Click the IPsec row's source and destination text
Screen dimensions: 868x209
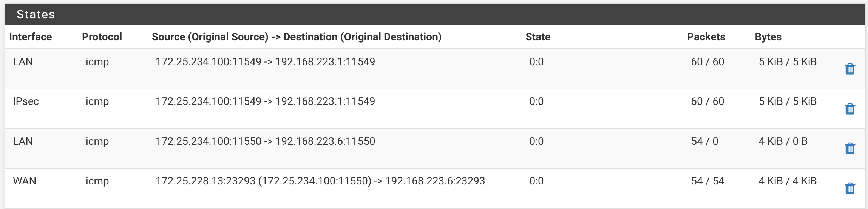pyautogui.click(x=265, y=101)
